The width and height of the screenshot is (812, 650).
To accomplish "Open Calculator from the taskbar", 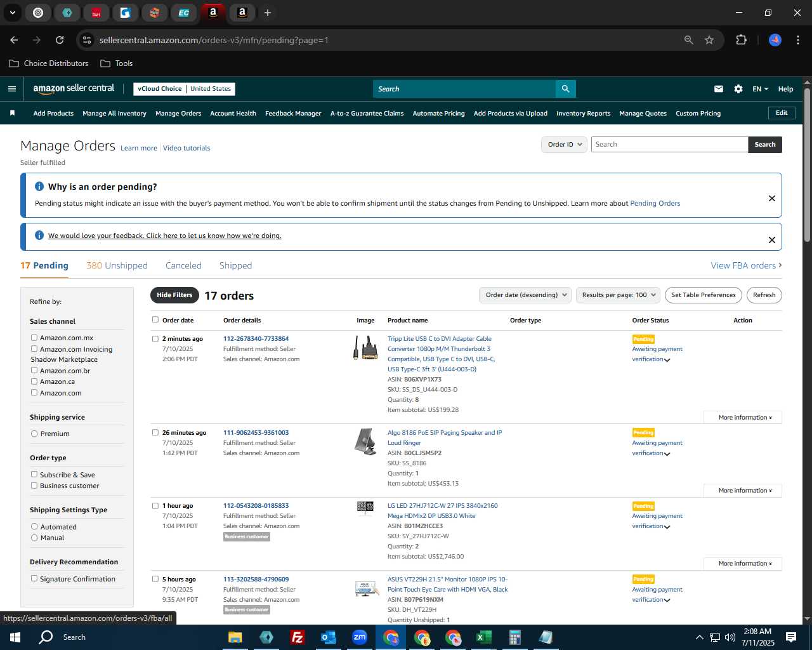I will pyautogui.click(x=514, y=637).
